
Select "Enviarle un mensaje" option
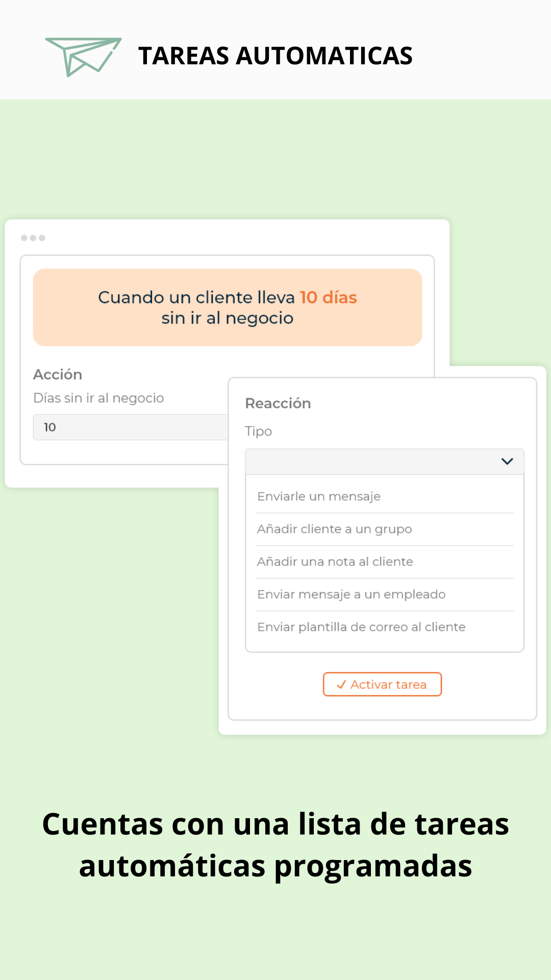point(319,496)
